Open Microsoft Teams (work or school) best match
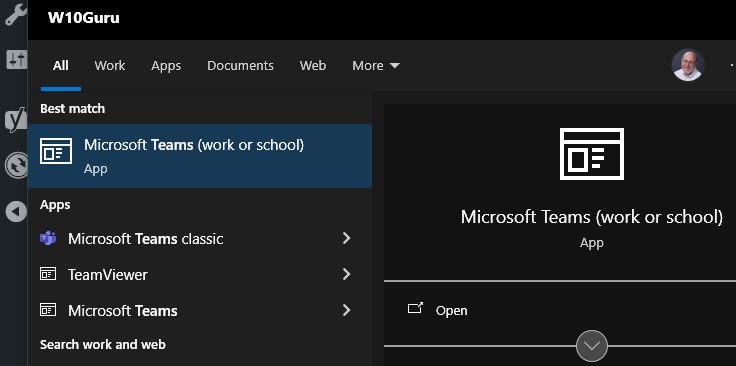This screenshot has height=366, width=736. coord(200,156)
